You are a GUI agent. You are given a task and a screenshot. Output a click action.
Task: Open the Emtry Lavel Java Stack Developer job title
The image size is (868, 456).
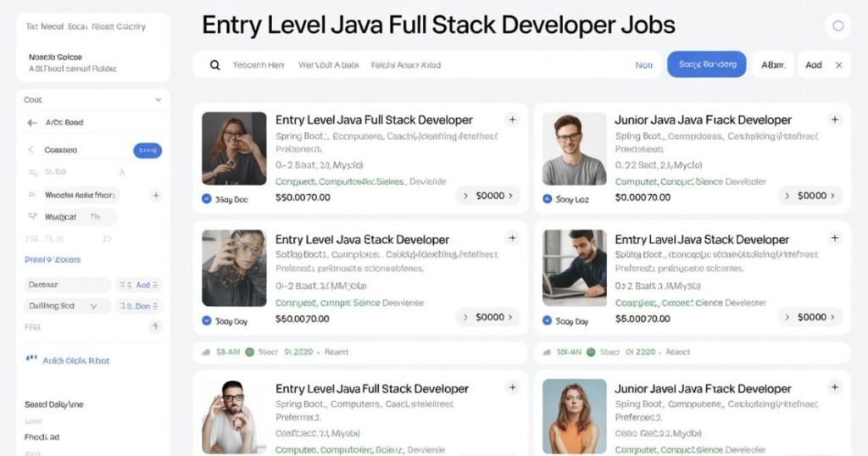(702, 240)
